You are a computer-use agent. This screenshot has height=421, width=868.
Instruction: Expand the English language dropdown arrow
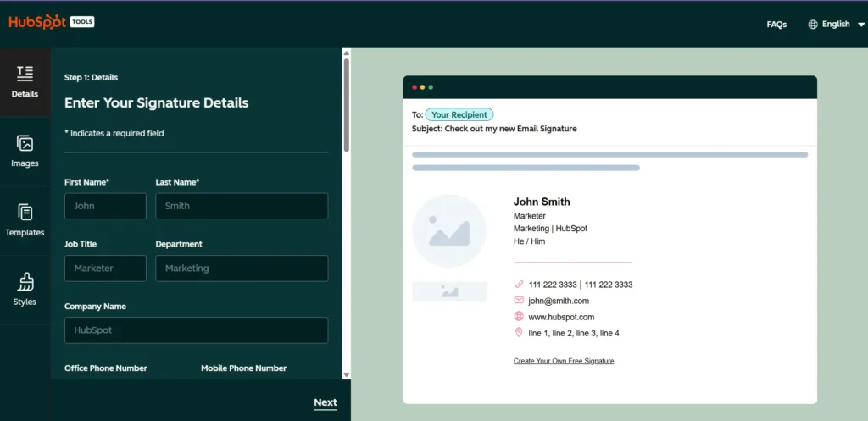click(x=861, y=25)
